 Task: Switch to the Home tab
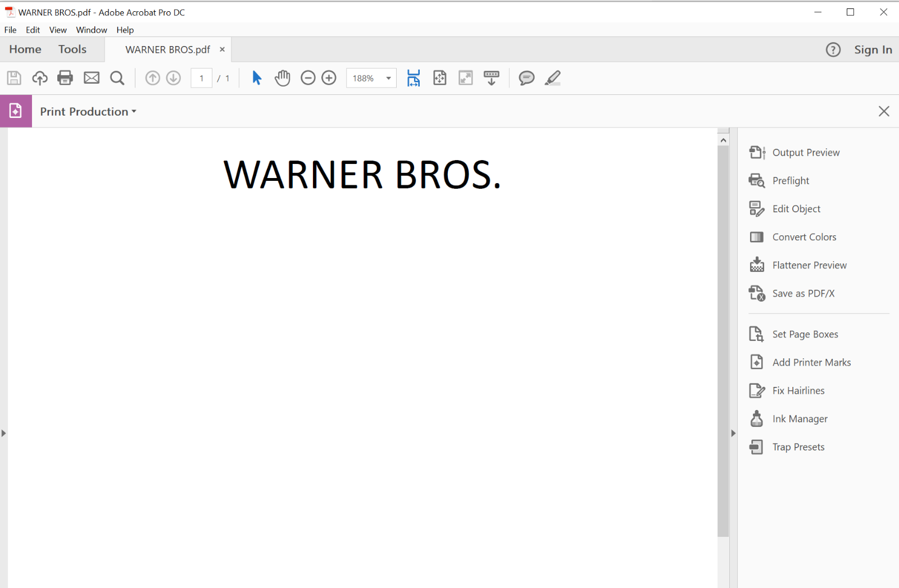pos(25,49)
